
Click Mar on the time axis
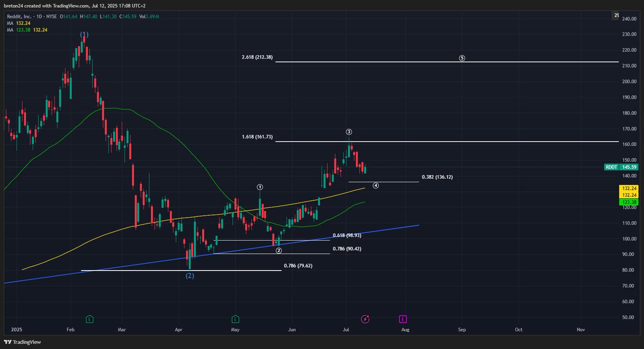122,329
